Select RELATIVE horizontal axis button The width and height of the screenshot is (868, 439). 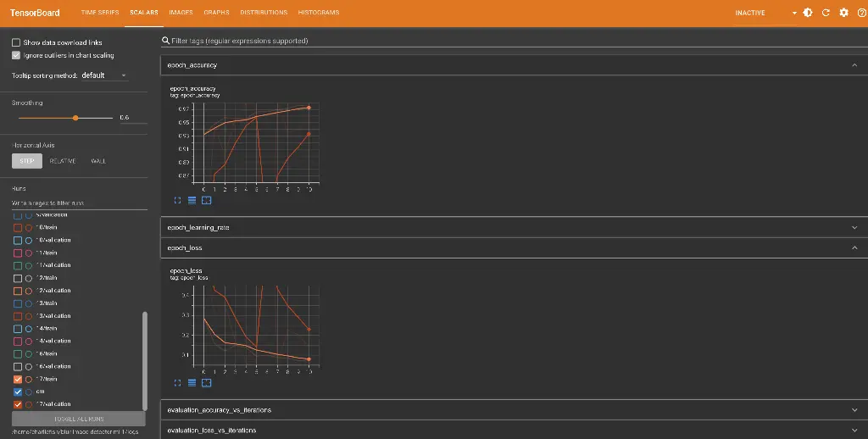tap(63, 161)
